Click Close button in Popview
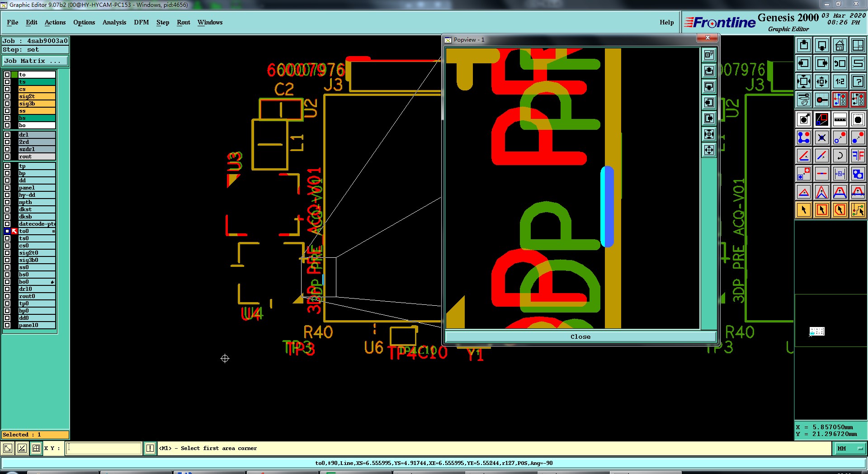The image size is (868, 474). [x=580, y=337]
